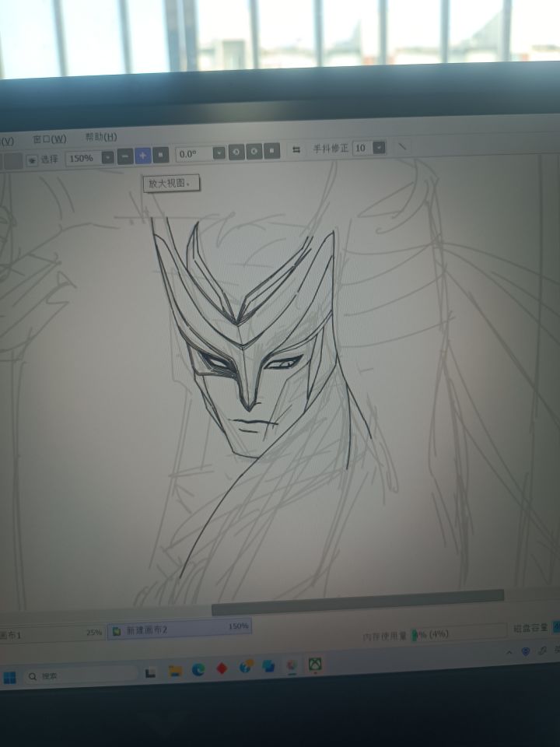Click the zoom in (+) view button
560x747 pixels.
tap(143, 156)
